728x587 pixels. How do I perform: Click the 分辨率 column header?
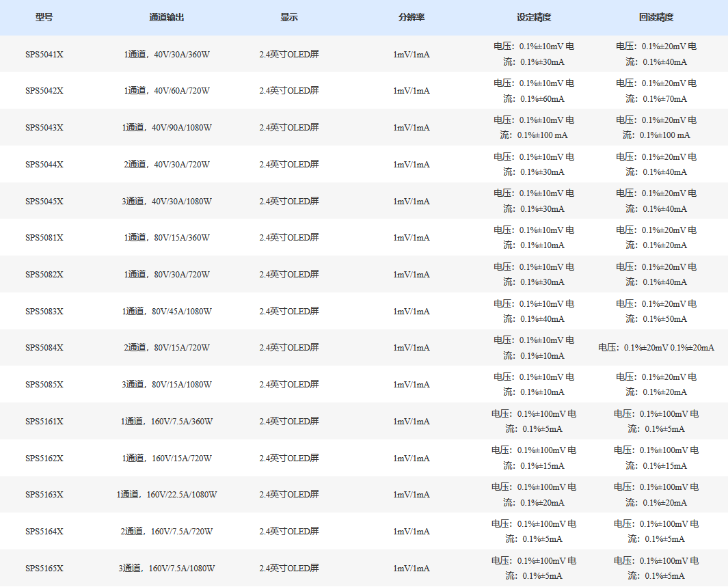click(x=412, y=17)
